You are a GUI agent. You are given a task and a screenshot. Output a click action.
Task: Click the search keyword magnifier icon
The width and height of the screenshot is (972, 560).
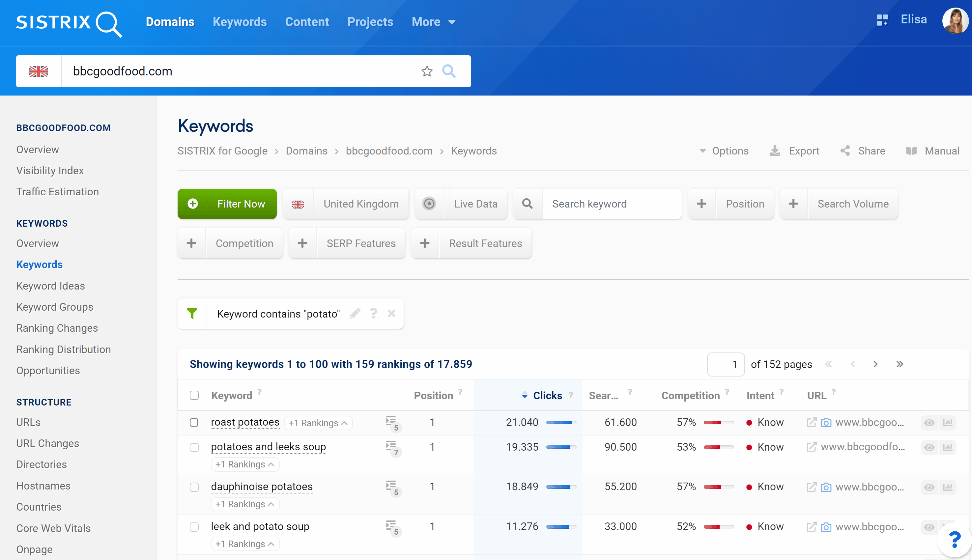click(528, 204)
